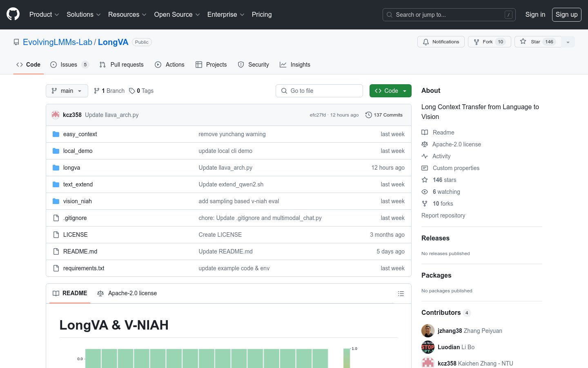Open the Insights tab
Viewport: 588px width, 368px height.
point(295,65)
